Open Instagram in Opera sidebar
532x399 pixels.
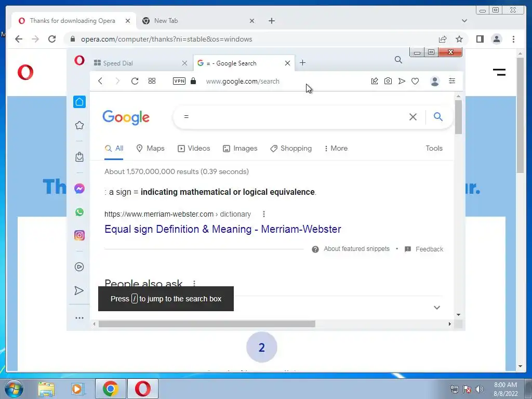79,235
